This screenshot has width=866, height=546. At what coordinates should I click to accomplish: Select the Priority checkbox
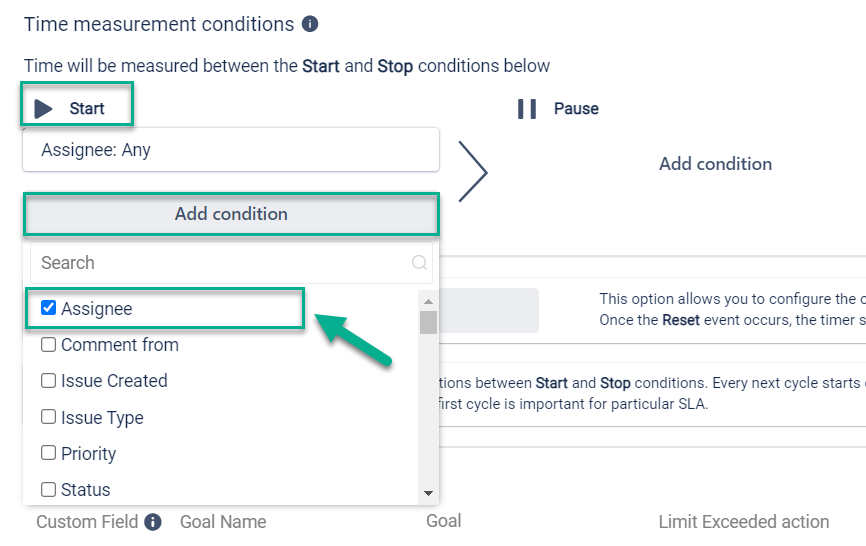[x=48, y=453]
